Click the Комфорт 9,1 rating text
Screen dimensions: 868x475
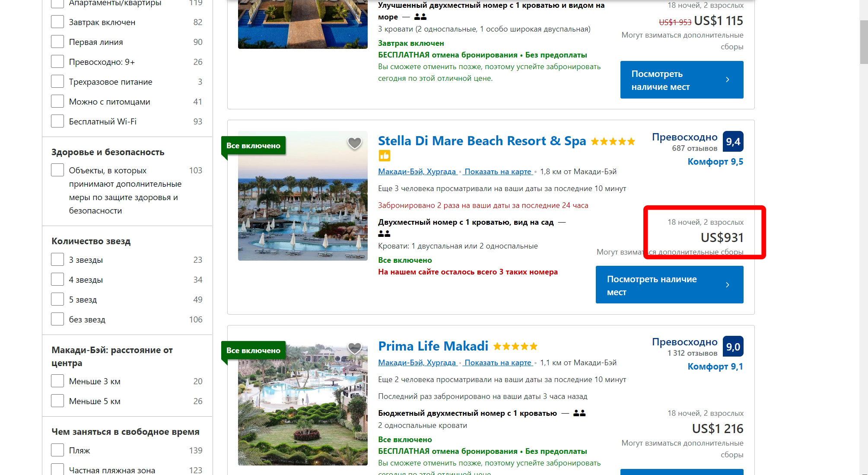[x=715, y=367]
